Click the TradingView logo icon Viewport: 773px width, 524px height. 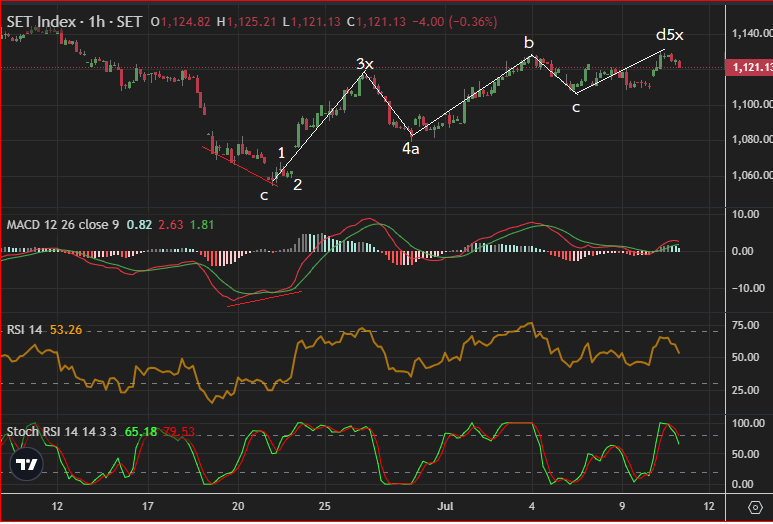point(27,464)
